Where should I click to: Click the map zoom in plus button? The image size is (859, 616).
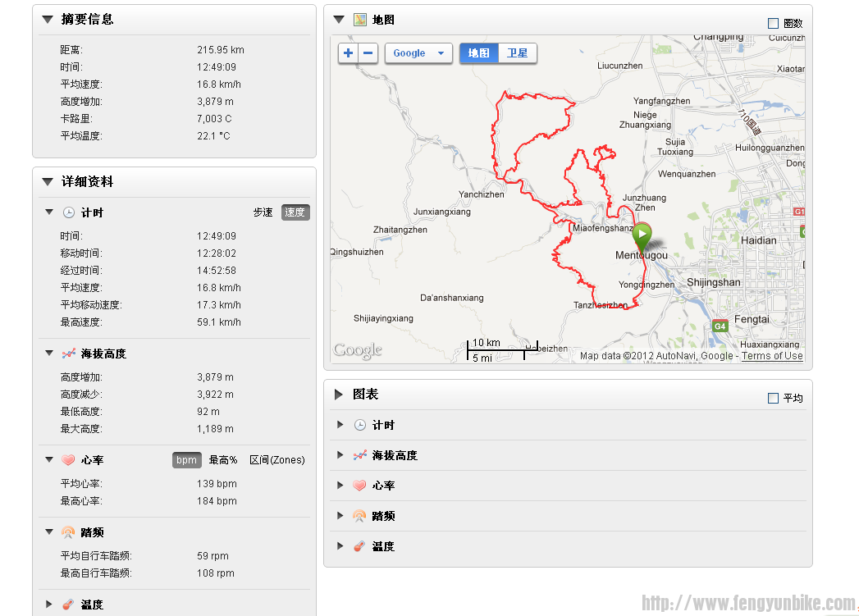[x=349, y=53]
